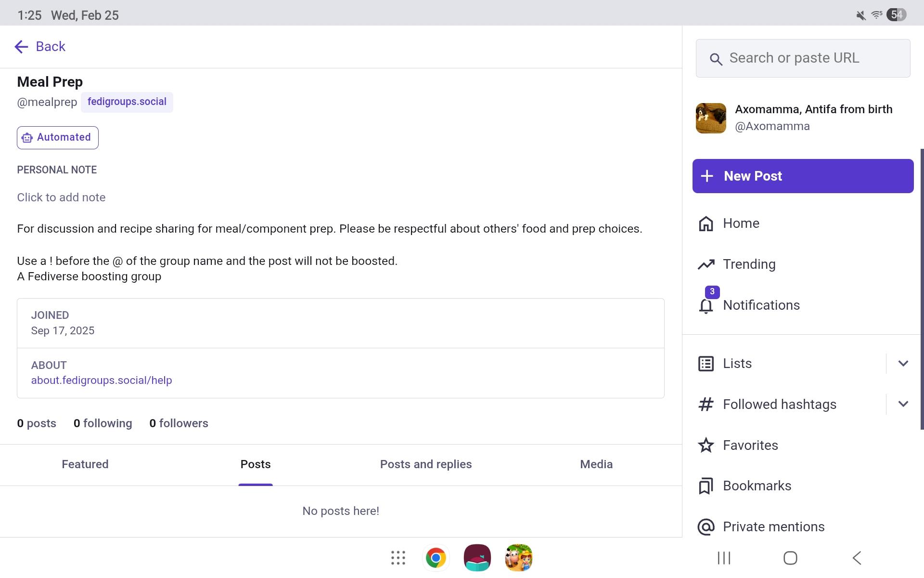
Task: Open Private mentions via the @ icon
Action: click(x=706, y=526)
